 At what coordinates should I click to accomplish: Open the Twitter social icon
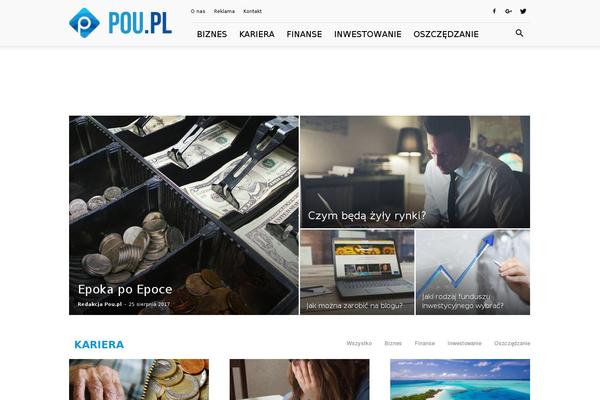tap(523, 11)
